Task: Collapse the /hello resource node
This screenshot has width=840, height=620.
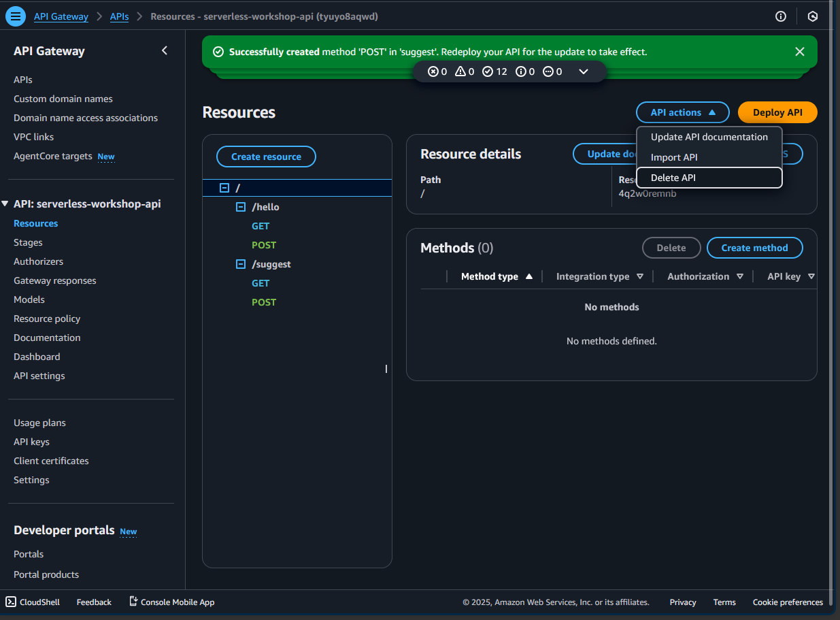Action: (240, 207)
